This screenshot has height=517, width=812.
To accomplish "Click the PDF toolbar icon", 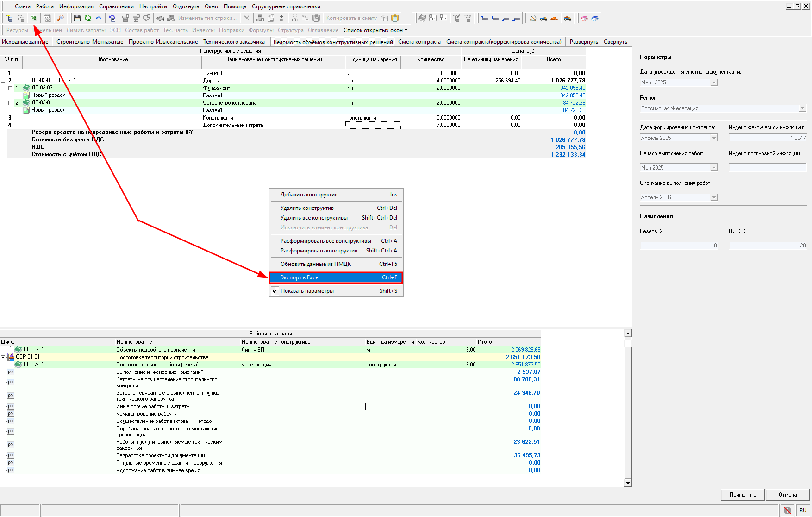I will coord(47,18).
